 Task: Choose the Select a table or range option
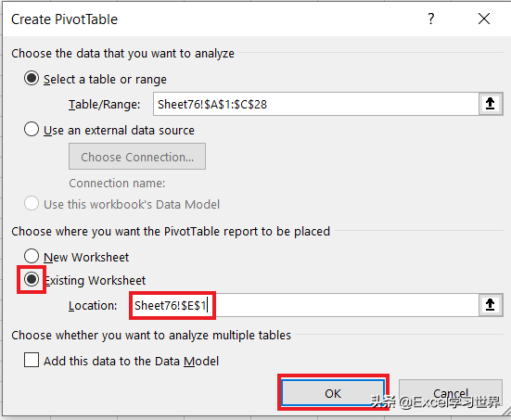[32, 78]
